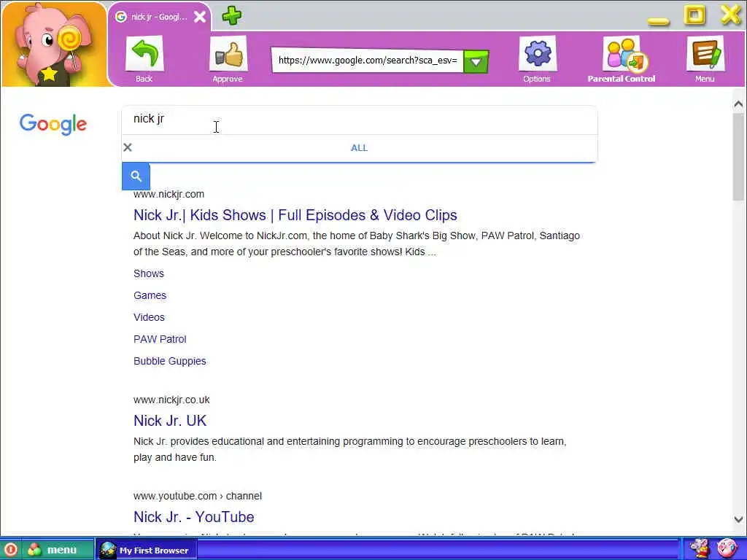Screen dimensions: 747x560
Task: Select the 'nick jr - Google' tab
Action: tap(158, 17)
